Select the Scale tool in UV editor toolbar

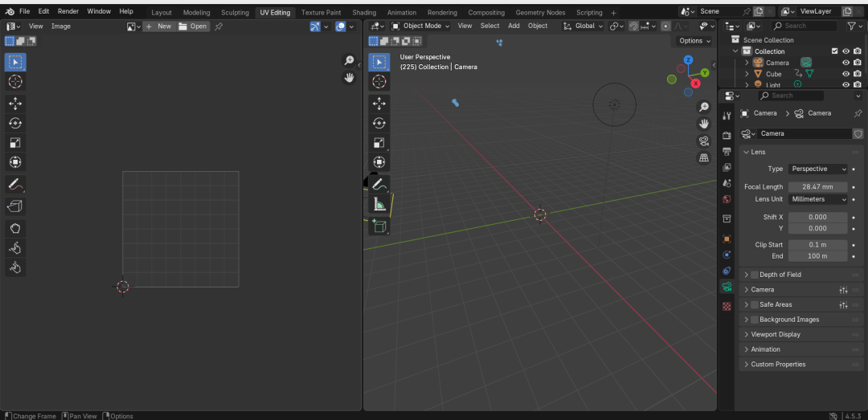pyautogui.click(x=15, y=143)
